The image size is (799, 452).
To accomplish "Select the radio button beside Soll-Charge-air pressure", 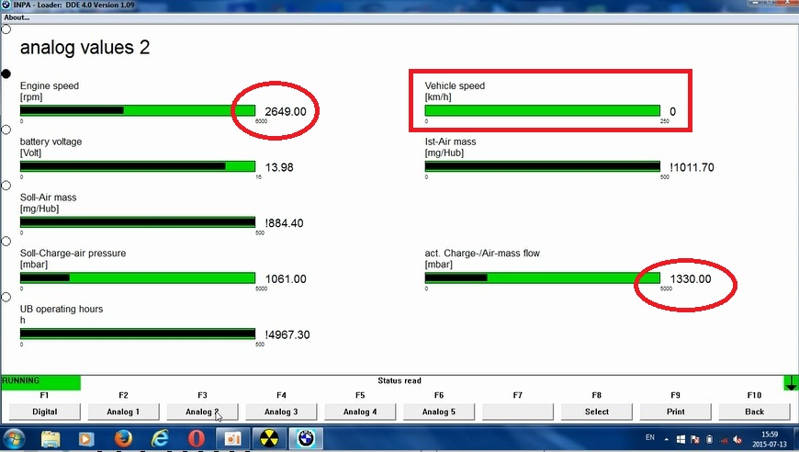I will click(x=6, y=241).
